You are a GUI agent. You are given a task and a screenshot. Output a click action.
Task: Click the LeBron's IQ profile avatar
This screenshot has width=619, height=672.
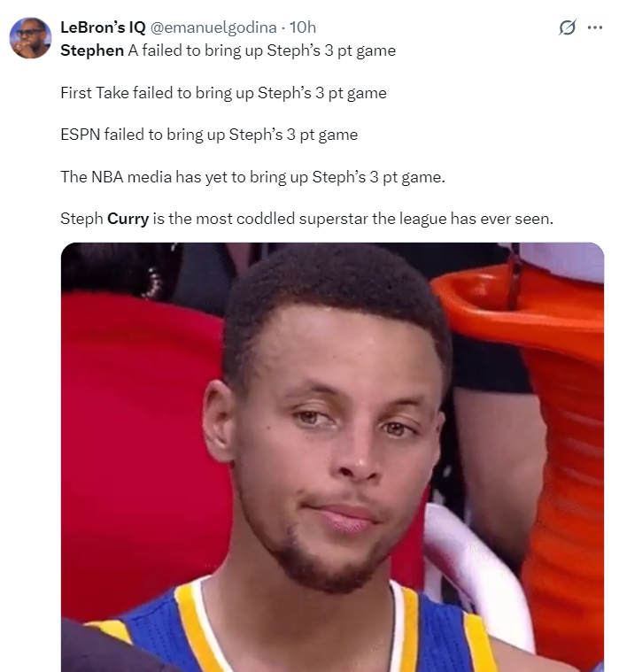click(x=30, y=38)
